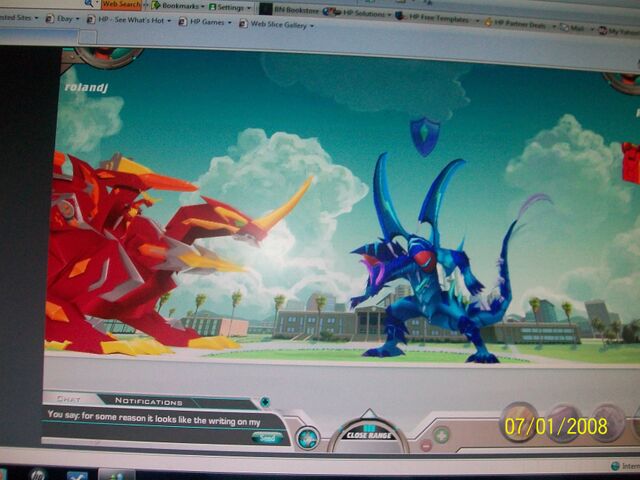Click the green plus zoom button
640x480 pixels.
click(441, 435)
